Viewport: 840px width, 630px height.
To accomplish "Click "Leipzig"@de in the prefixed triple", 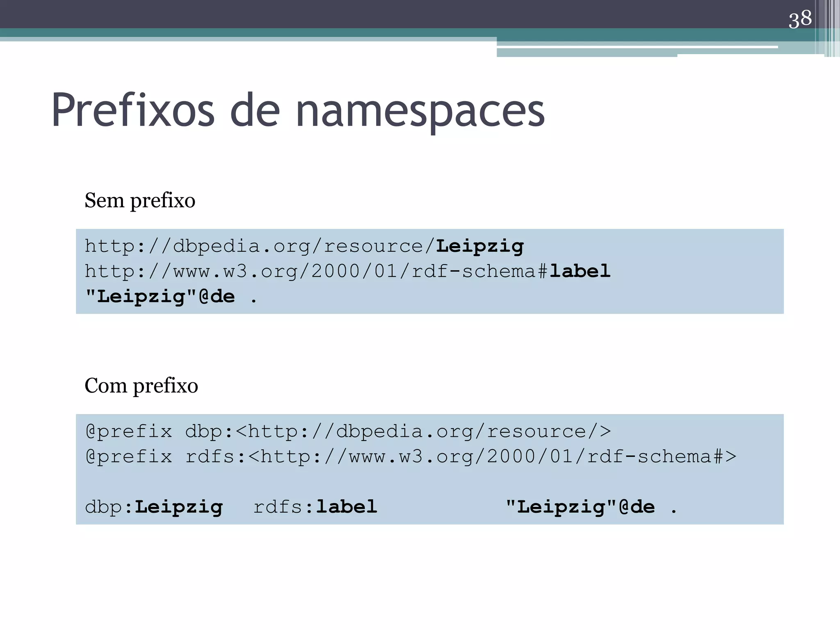I will pyautogui.click(x=580, y=507).
